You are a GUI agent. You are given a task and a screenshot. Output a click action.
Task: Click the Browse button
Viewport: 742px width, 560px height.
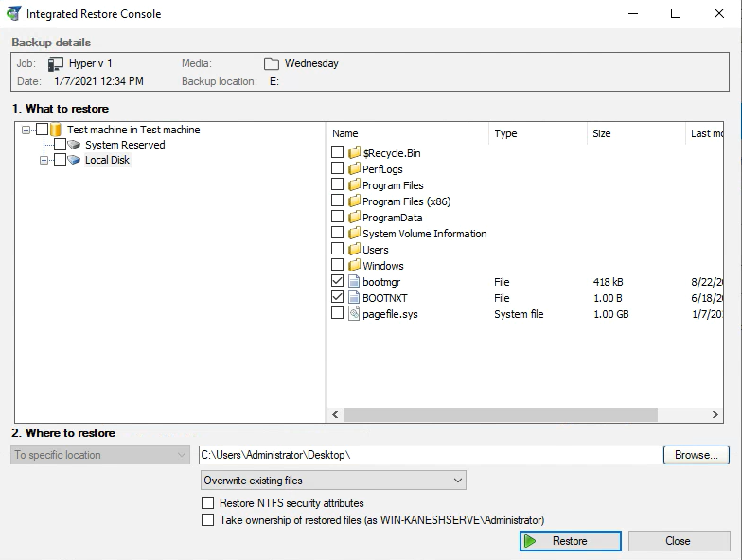pos(696,455)
